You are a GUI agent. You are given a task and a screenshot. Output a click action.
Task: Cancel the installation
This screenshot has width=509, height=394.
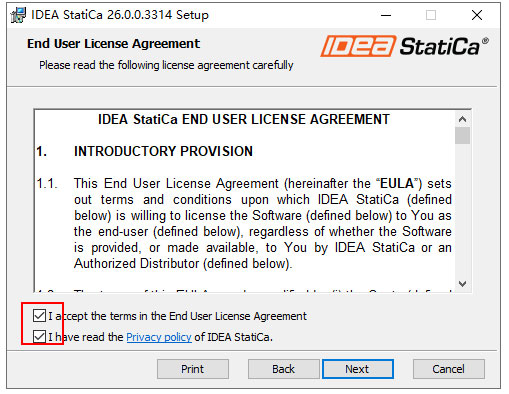[449, 369]
